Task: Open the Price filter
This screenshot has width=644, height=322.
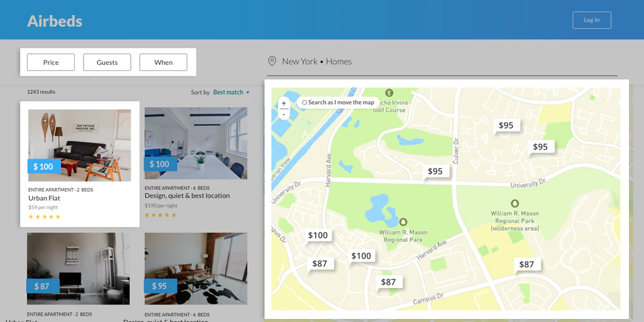Action: tap(51, 62)
